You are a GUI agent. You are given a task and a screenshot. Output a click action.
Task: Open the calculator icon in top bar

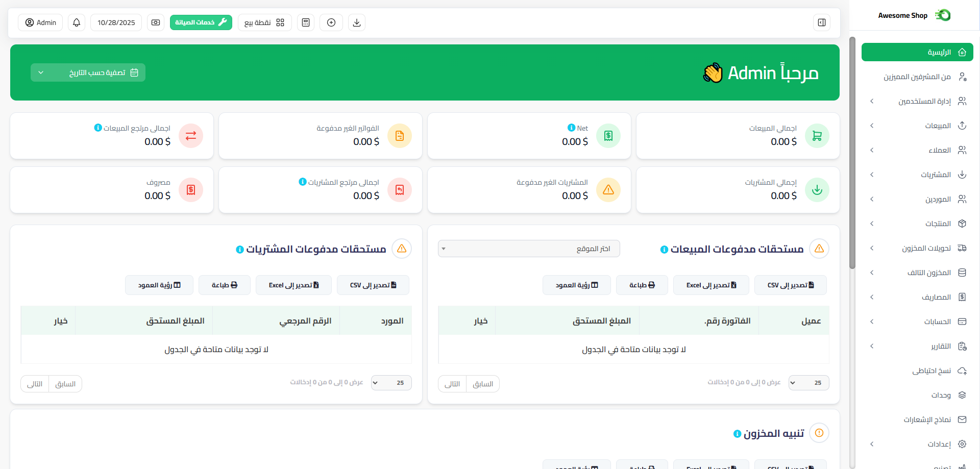(306, 22)
